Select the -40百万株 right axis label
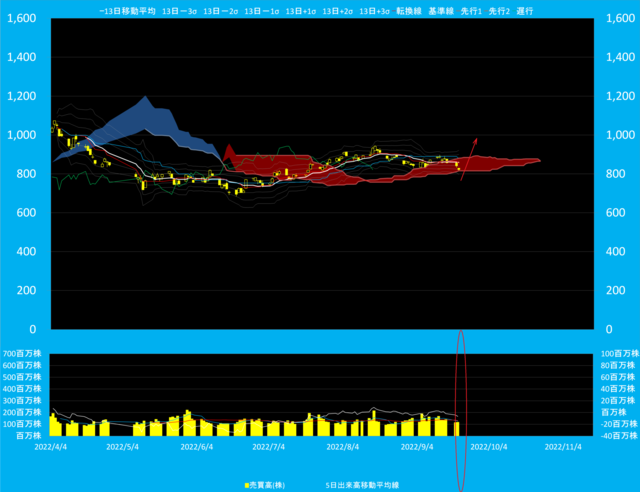640x492 pixels. pyautogui.click(x=619, y=436)
